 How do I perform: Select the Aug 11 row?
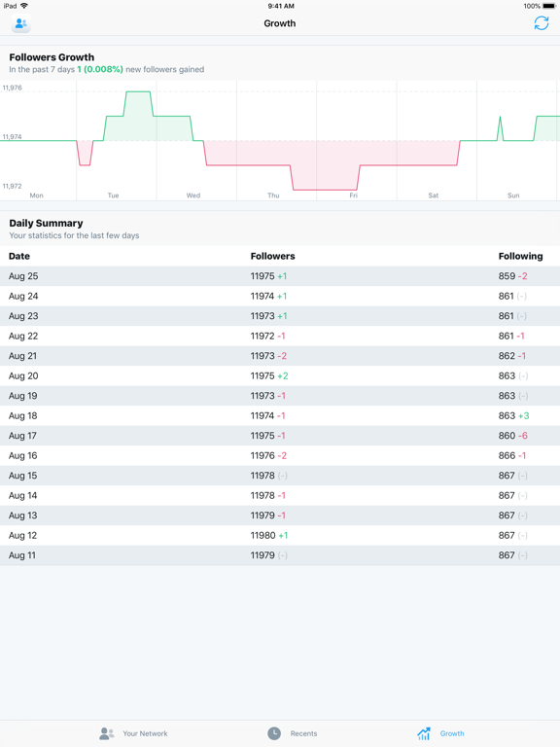coord(280,555)
